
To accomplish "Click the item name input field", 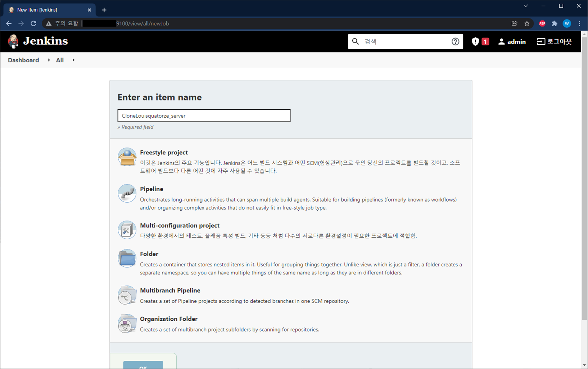I will click(204, 116).
